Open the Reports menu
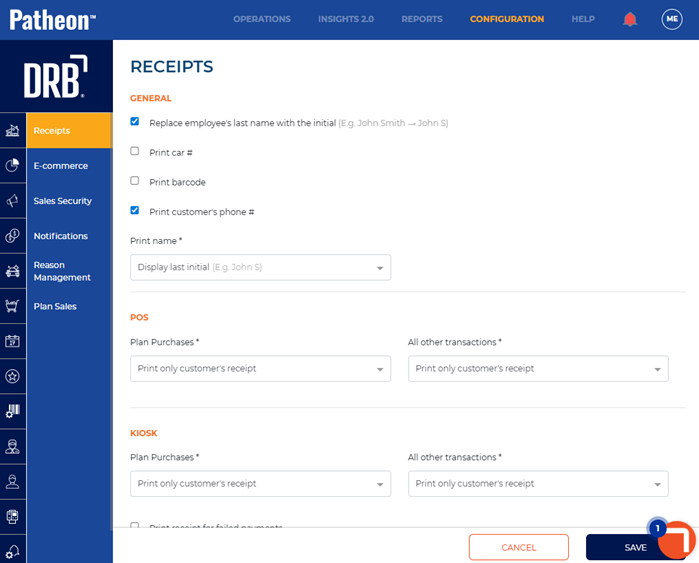 tap(422, 19)
